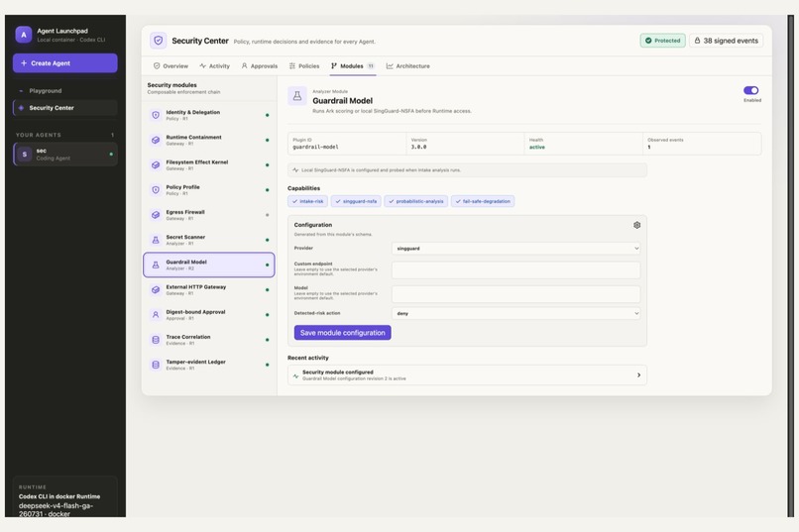Click the activity pulse icon in Recent activity
799x532 pixels.
(x=295, y=375)
